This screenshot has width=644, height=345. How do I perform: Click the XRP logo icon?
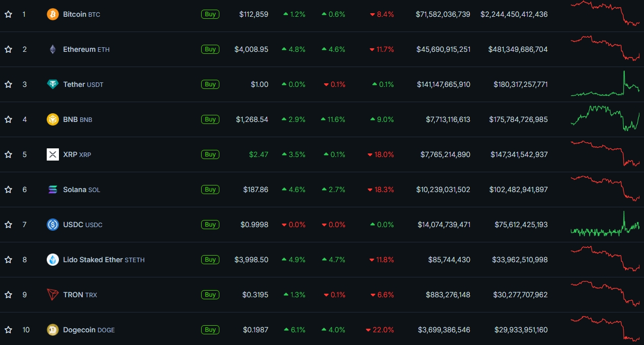53,154
